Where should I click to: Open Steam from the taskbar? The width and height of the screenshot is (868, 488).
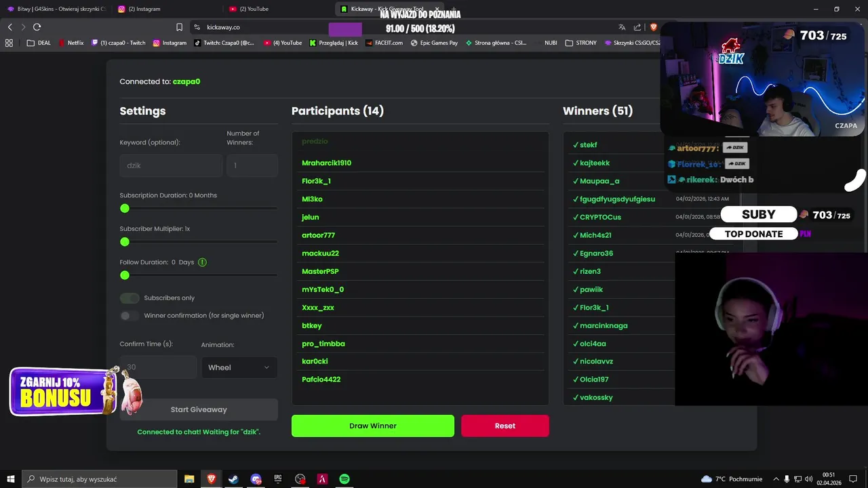[x=233, y=479]
